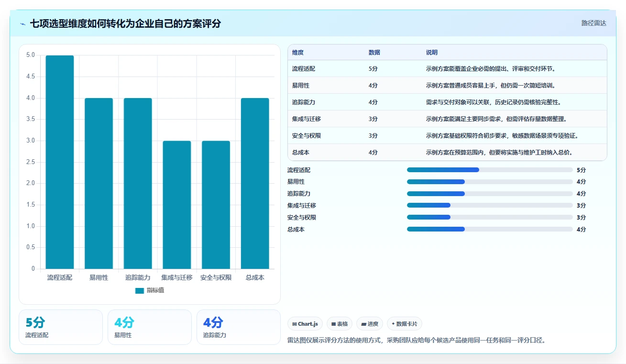Select the 流程适配 cell in the table

304,69
